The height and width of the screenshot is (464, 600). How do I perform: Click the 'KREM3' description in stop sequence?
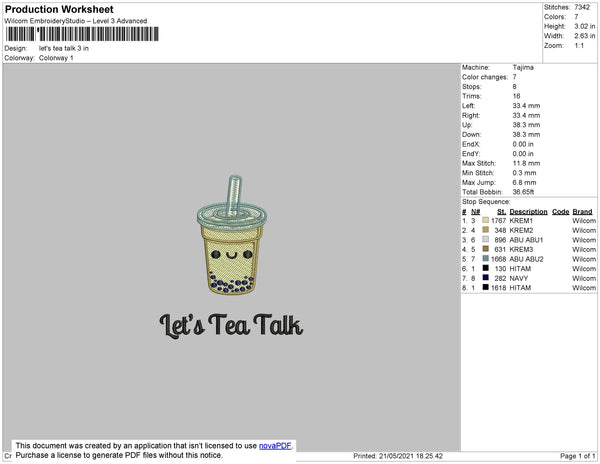(x=521, y=249)
